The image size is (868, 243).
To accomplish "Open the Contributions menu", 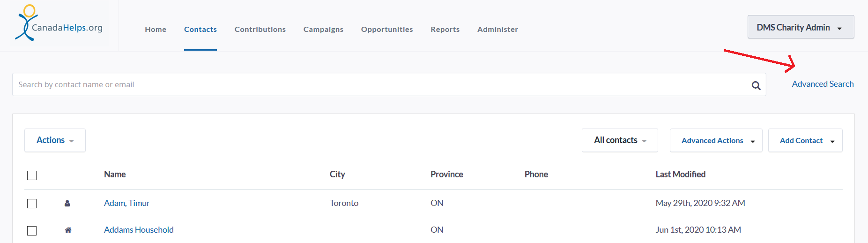I will point(260,29).
